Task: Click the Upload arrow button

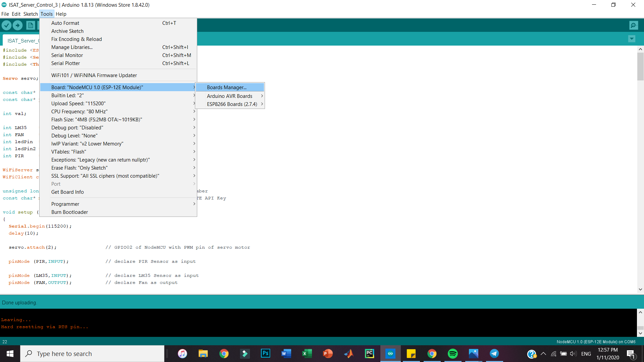Action: (x=17, y=25)
